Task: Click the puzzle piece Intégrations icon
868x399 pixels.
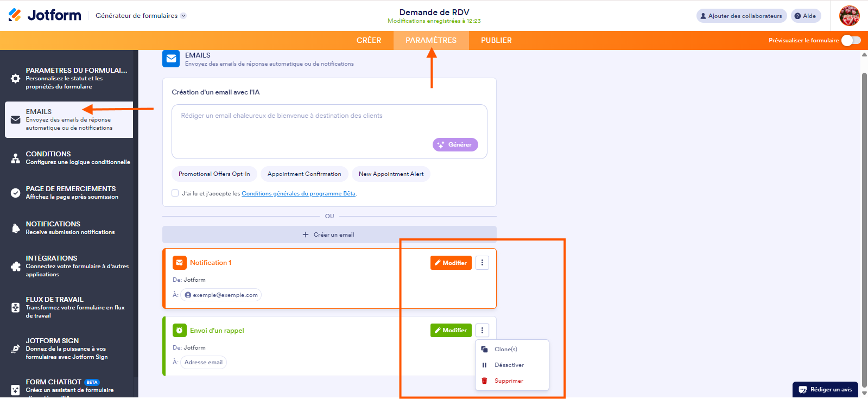Action: click(x=16, y=266)
